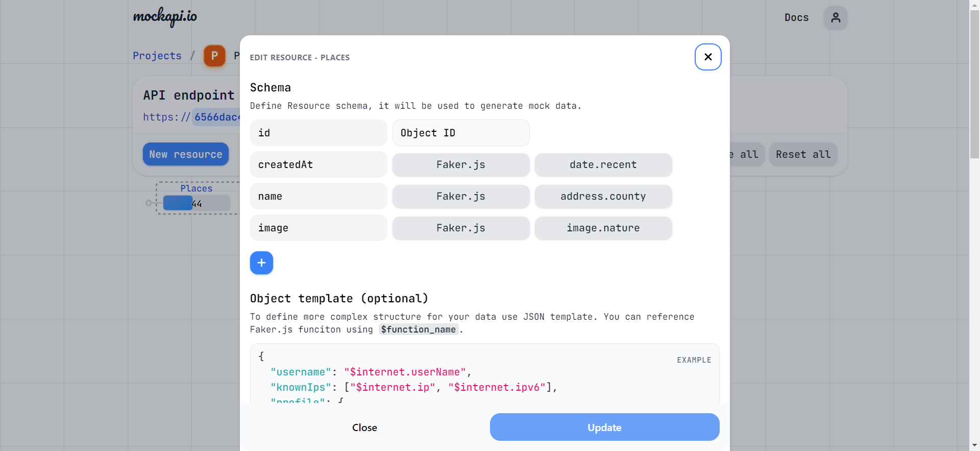This screenshot has height=451, width=980.
Task: Open the Faker.js type dropdown for createdAt
Action: tap(460, 165)
